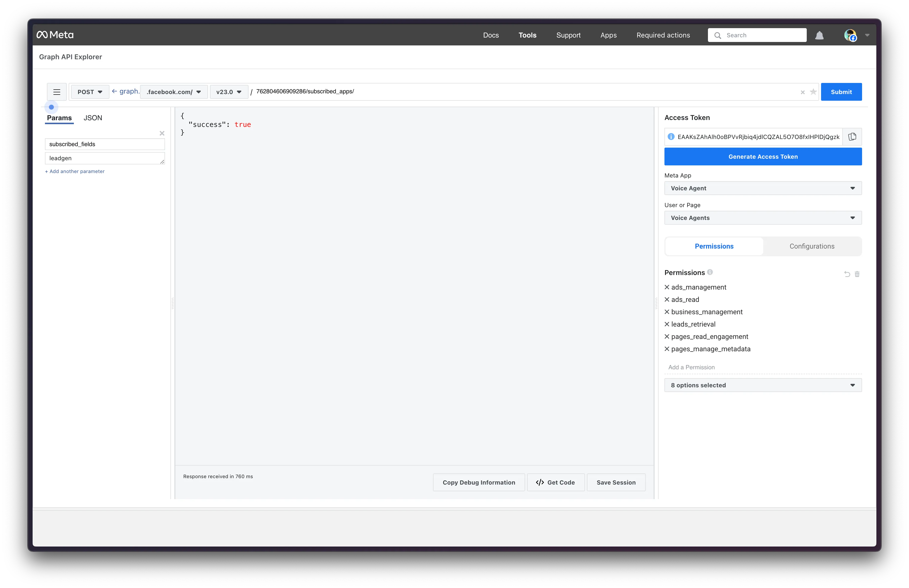Open Required actions in top navigation
This screenshot has height=588, width=909.
(x=663, y=35)
